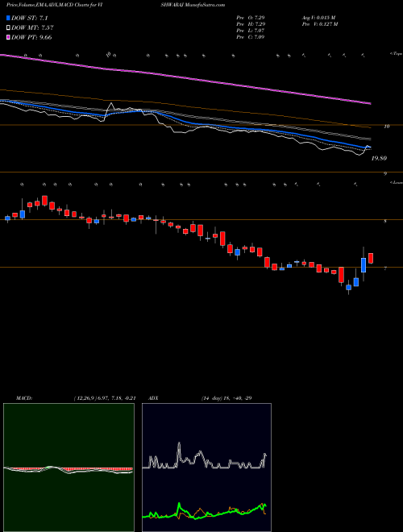The width and height of the screenshot is (403, 532).
Task: Click the ADX panel title
Action: (152, 398)
